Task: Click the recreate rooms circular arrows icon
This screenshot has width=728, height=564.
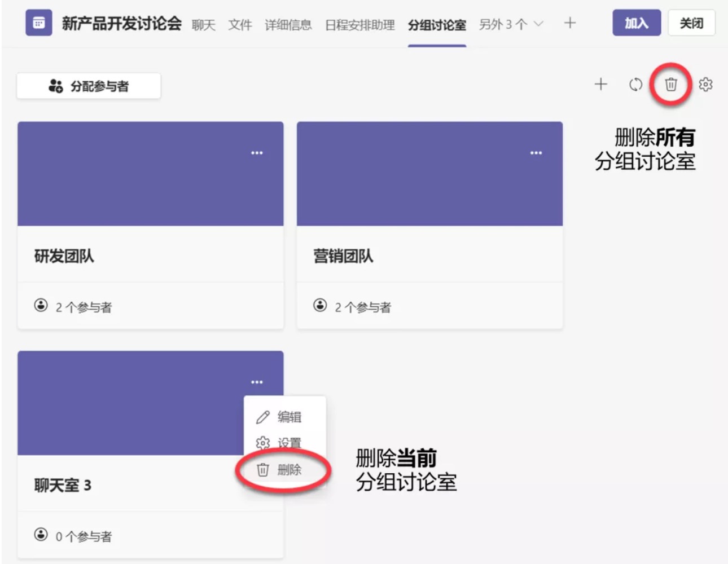Action: coord(635,85)
